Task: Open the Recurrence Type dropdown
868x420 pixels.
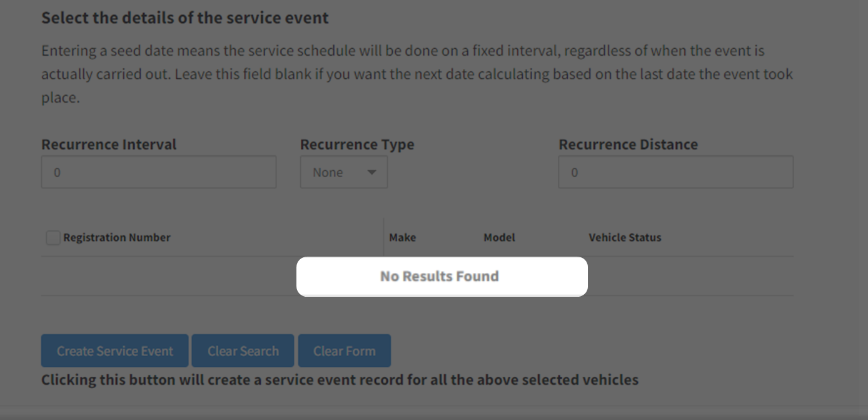Action: pyautogui.click(x=344, y=172)
